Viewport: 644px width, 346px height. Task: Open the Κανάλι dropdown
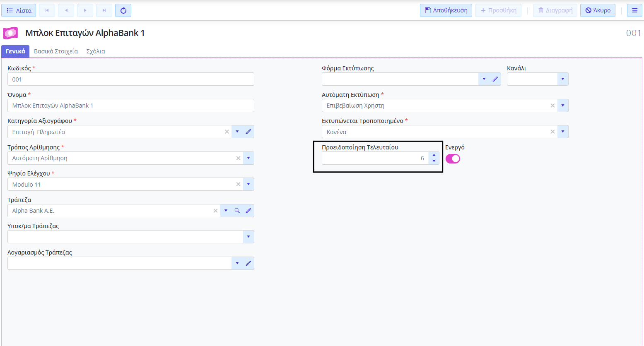(562, 79)
